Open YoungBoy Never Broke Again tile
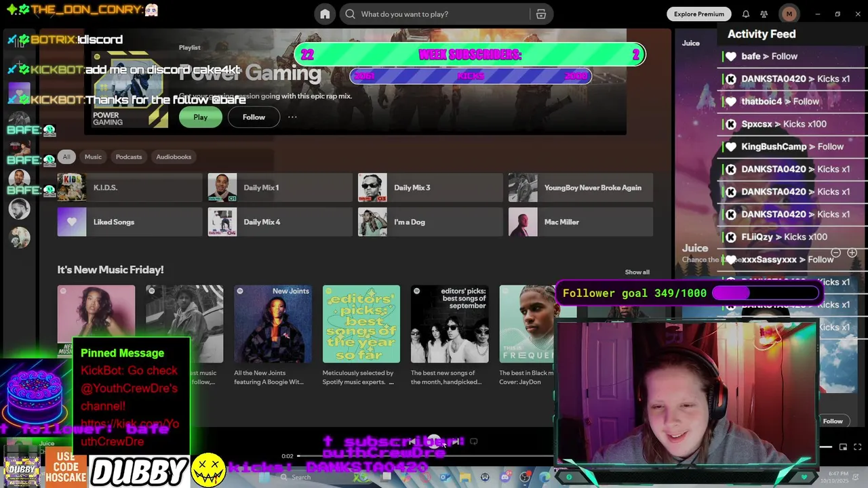Image resolution: width=868 pixels, height=488 pixels. click(x=580, y=188)
